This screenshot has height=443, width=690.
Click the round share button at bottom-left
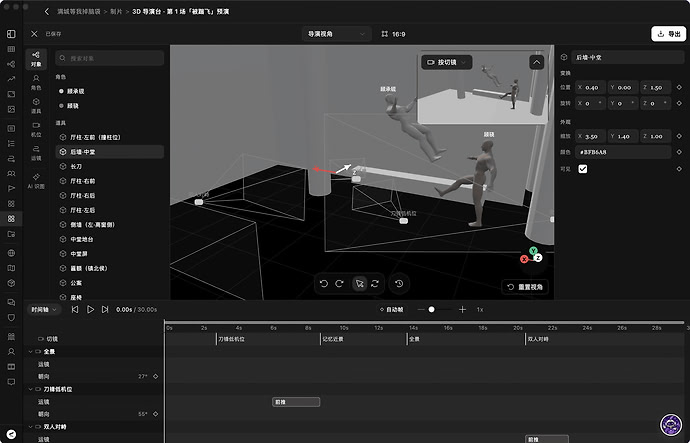click(x=11, y=435)
